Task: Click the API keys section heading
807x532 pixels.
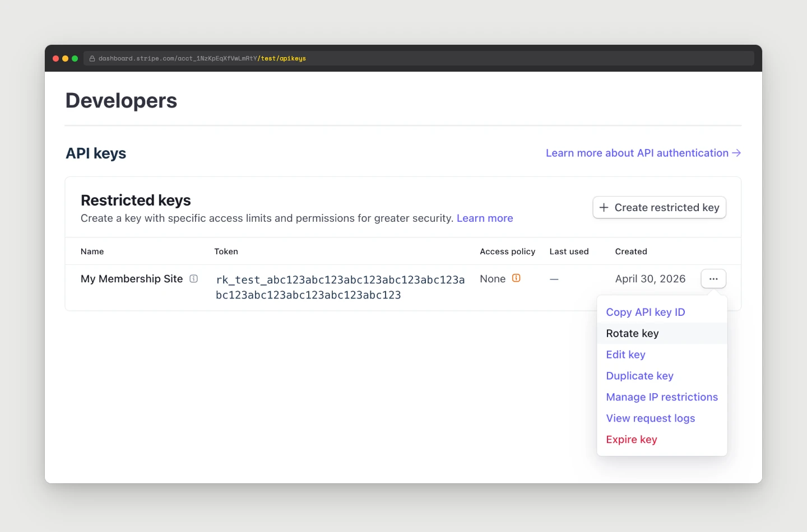Action: point(96,153)
